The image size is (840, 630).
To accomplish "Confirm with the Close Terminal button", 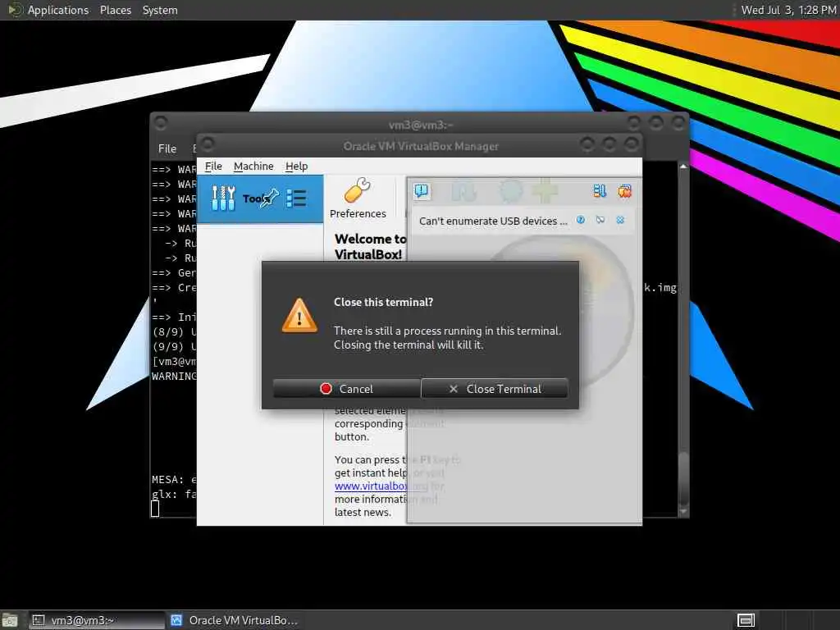I will (495, 388).
